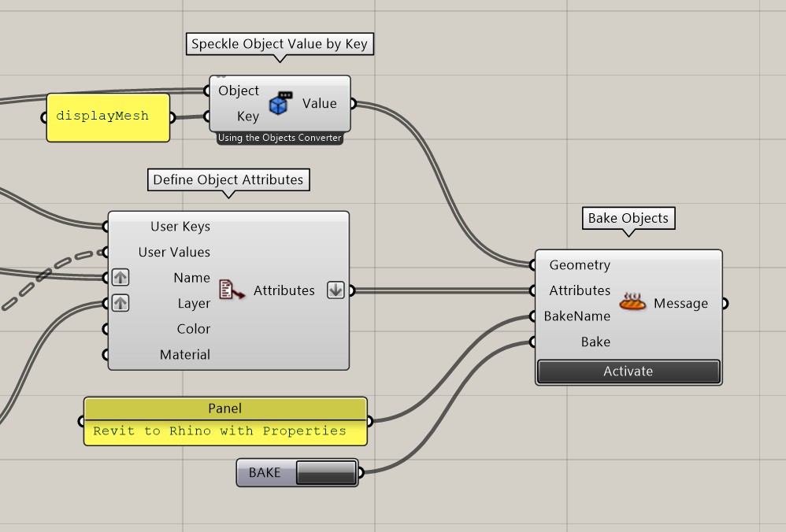Click the Material input on Define Object Attributes
The image size is (786, 532).
pyautogui.click(x=185, y=354)
